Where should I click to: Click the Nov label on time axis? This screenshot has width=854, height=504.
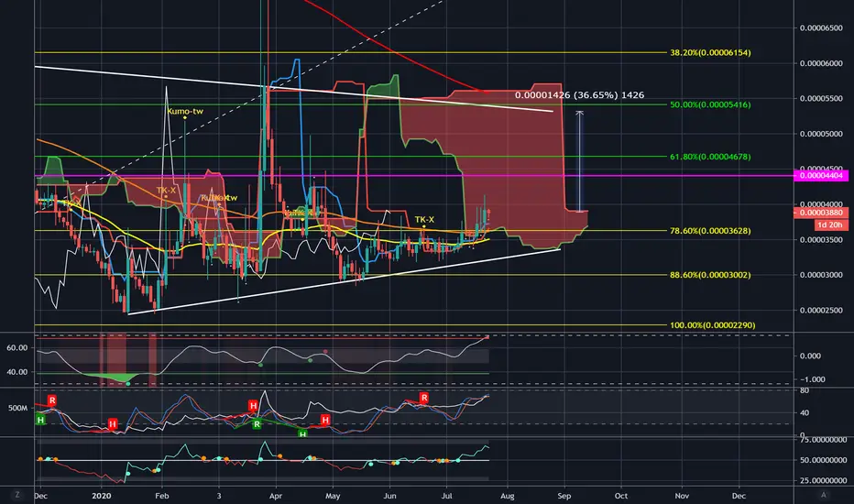click(682, 496)
